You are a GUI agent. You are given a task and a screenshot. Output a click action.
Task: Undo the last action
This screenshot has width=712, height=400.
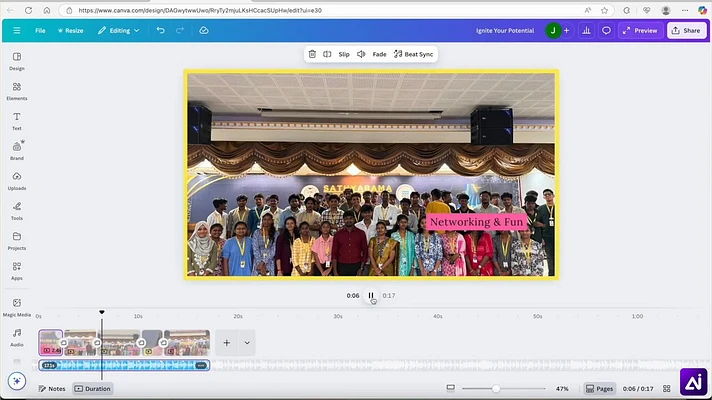pos(161,30)
